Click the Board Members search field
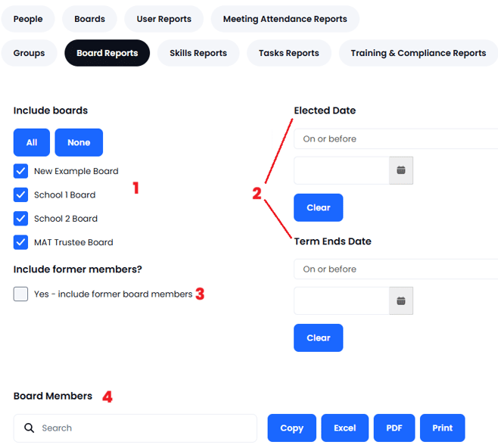The image size is (498, 448). pos(135,428)
